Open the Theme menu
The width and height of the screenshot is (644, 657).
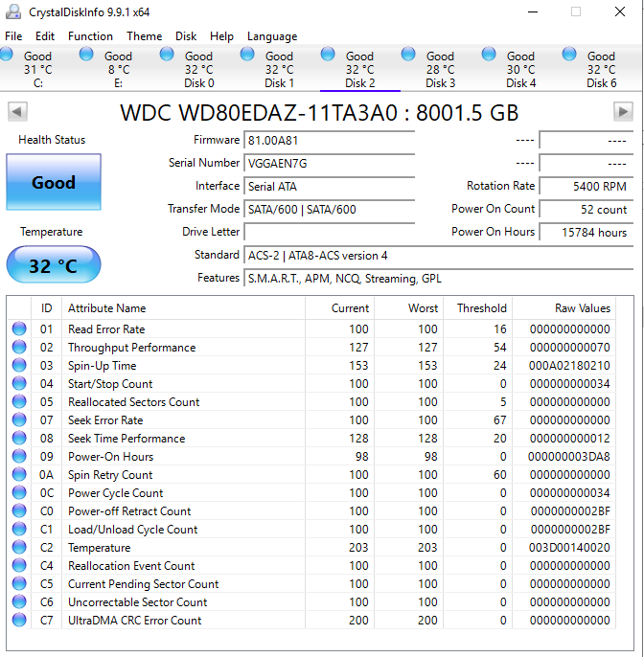point(144,36)
